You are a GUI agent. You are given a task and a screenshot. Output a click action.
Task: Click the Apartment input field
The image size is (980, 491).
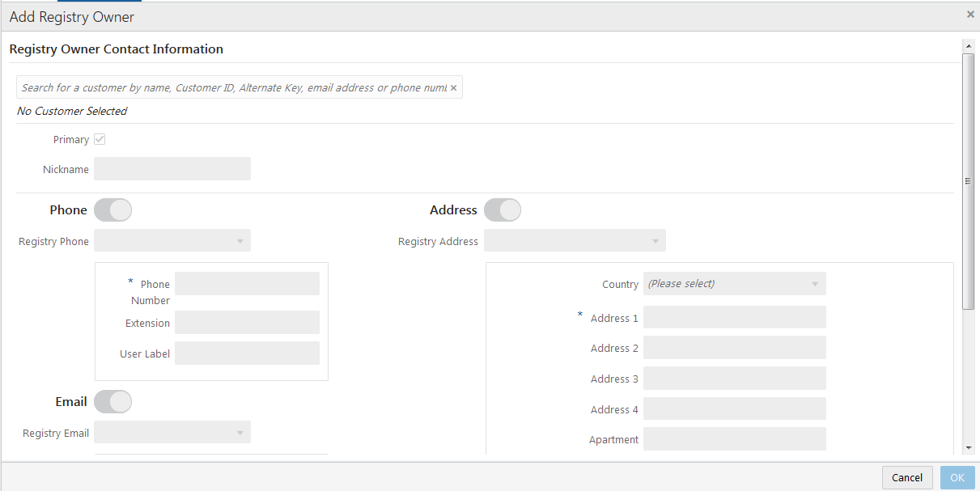(735, 439)
